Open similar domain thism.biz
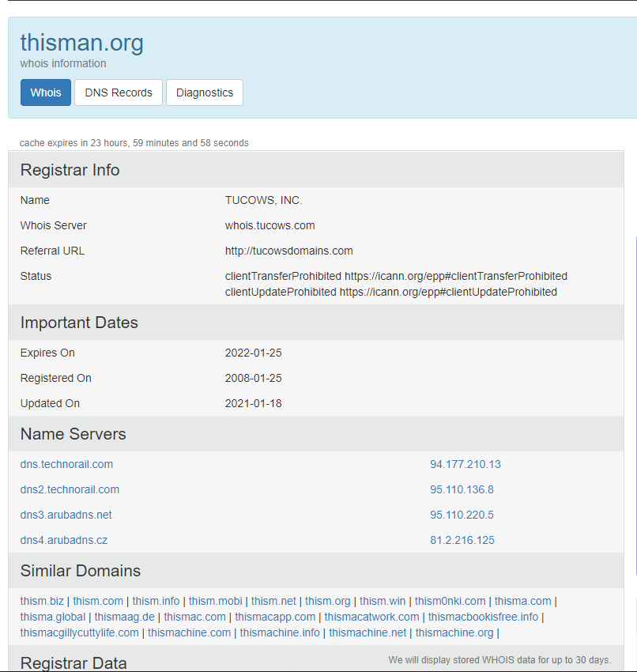This screenshot has height=672, width=637. (x=42, y=601)
